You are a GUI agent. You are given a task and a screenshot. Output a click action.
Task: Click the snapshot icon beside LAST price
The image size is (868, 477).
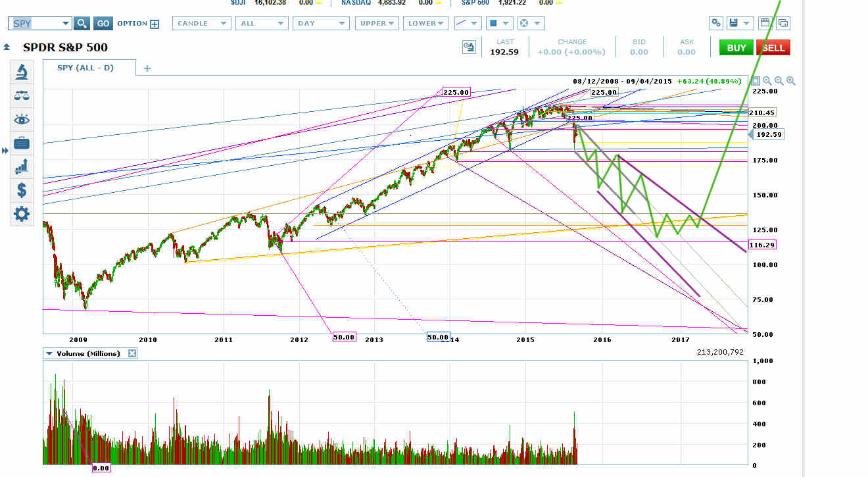pyautogui.click(x=469, y=47)
